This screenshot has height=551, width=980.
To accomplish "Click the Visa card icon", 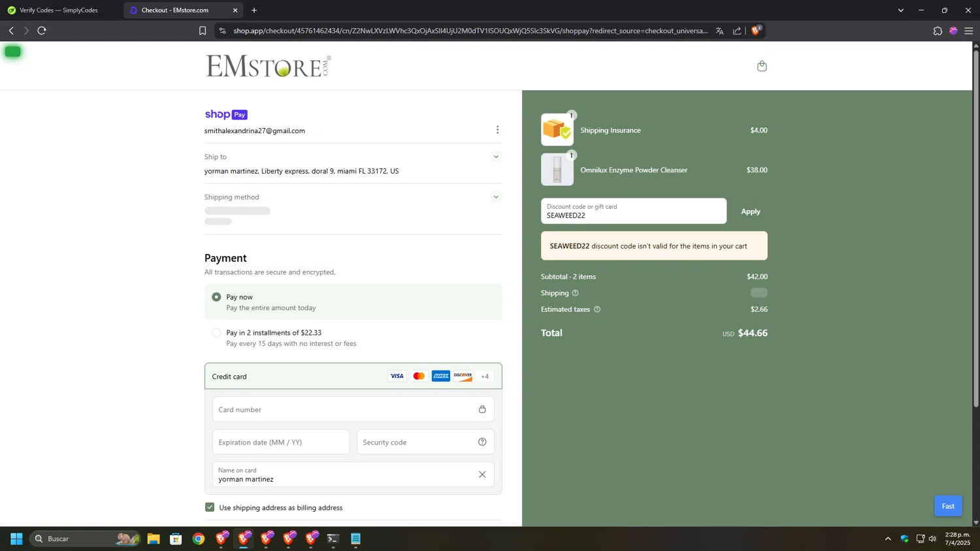I will (397, 376).
